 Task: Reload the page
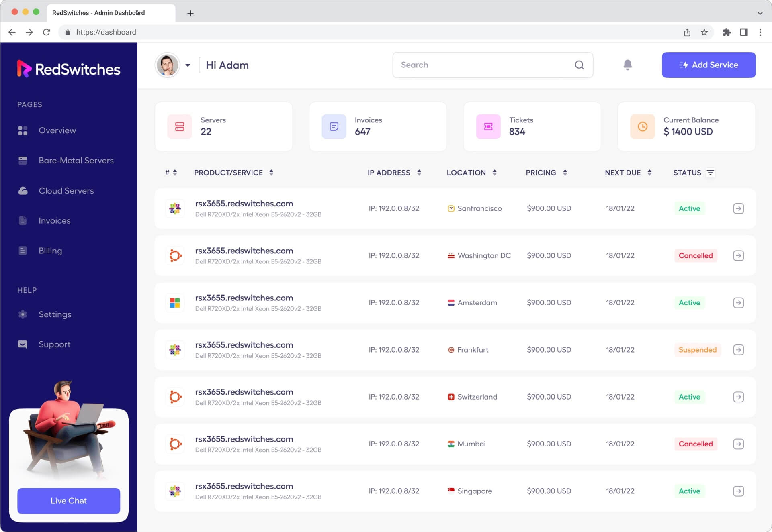click(x=46, y=32)
